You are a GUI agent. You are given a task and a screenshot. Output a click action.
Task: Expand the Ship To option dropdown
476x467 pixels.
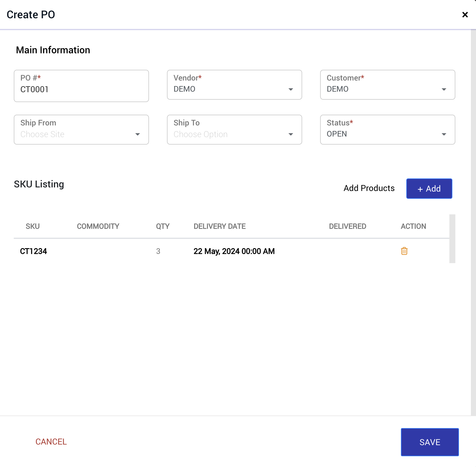tap(235, 130)
